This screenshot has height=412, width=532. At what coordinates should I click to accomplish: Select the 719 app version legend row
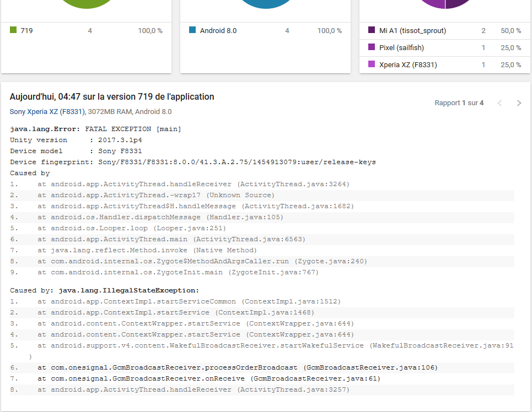(86, 30)
